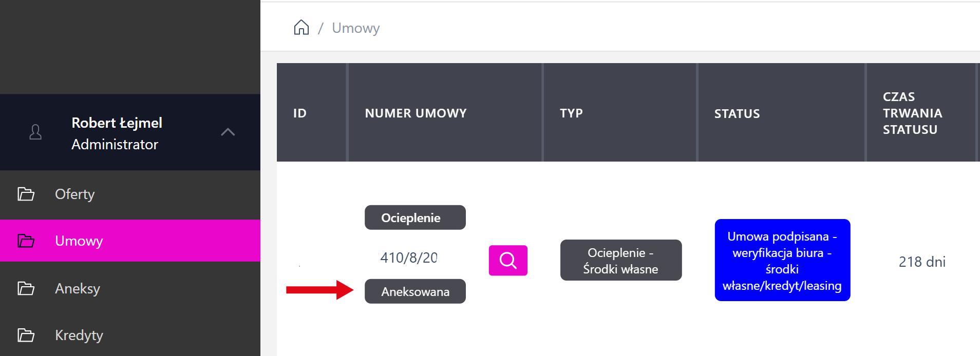The image size is (980, 356).
Task: Open the Kredyty section
Action: pos(79,335)
